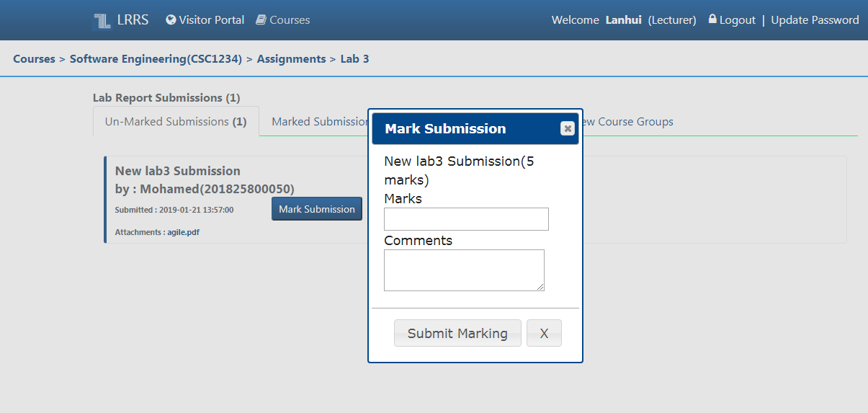Download the agile.pdf attachment
Screen dimensions: 868x413
[x=183, y=232]
